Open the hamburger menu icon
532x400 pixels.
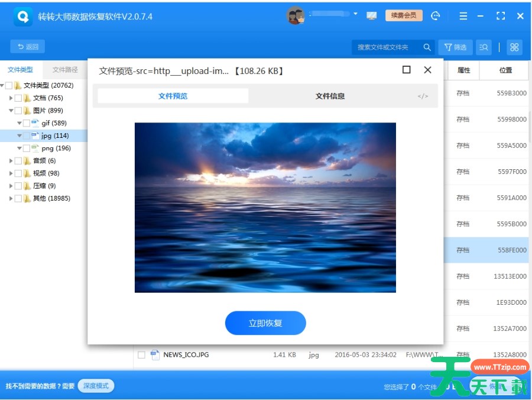(x=463, y=16)
